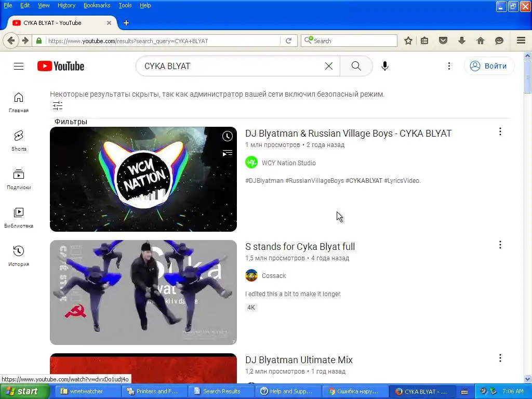The width and height of the screenshot is (532, 399).
Task: Open the History menu
Action: [x=66, y=5]
